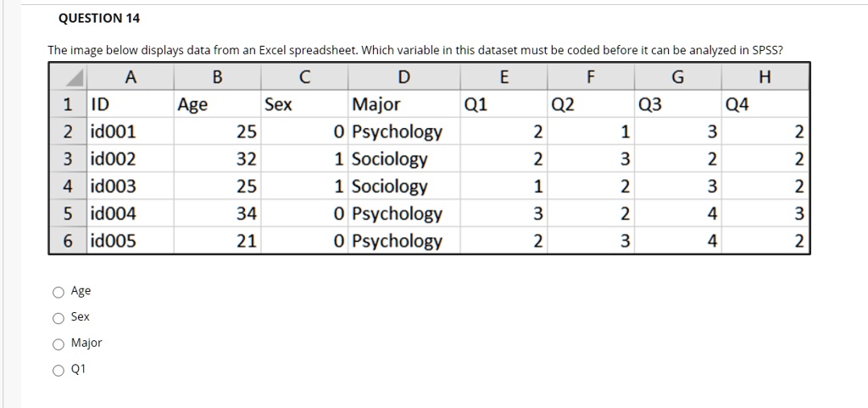
Task: Mark the "Q1" radio answer option
Action: tap(58, 370)
